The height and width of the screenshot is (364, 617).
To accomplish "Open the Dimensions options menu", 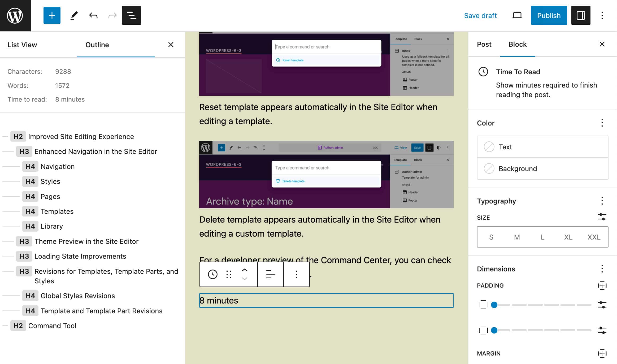I will pos(602,269).
